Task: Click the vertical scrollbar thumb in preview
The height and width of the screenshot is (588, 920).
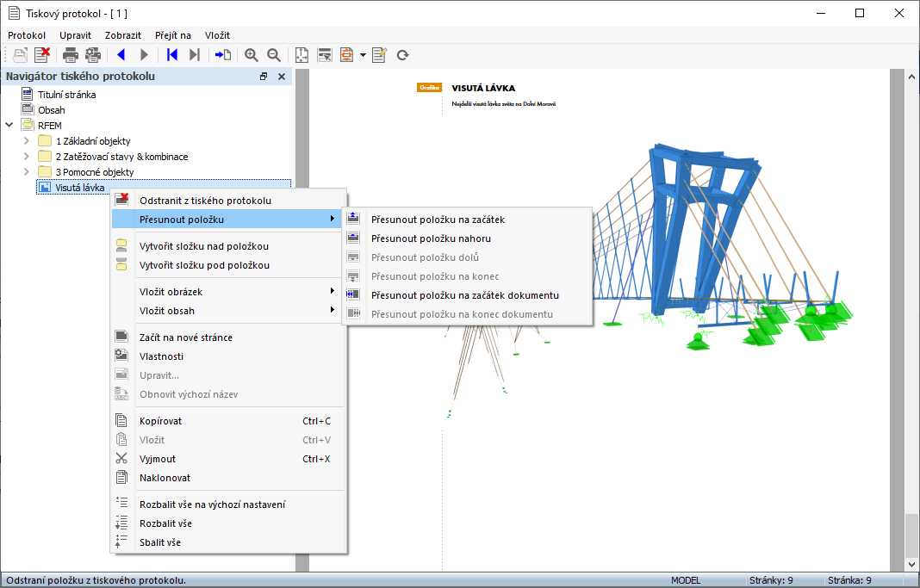Action: [x=911, y=535]
